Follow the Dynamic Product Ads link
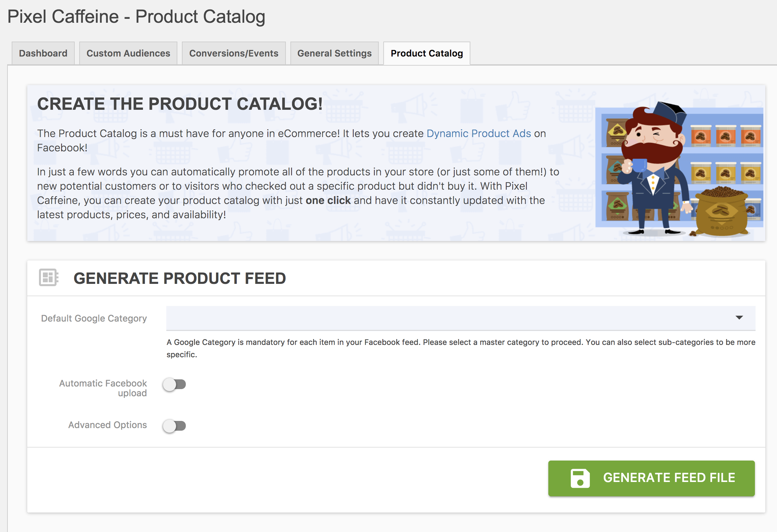777x532 pixels. click(478, 133)
